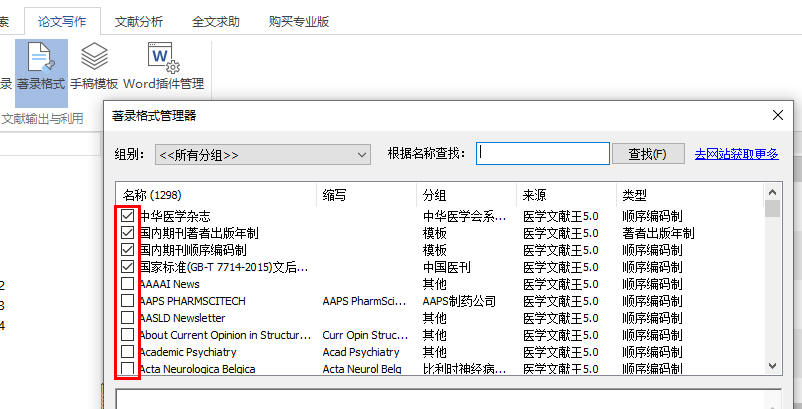The image size is (802, 409).
Task: Click the 查找(F) button
Action: [x=648, y=154]
